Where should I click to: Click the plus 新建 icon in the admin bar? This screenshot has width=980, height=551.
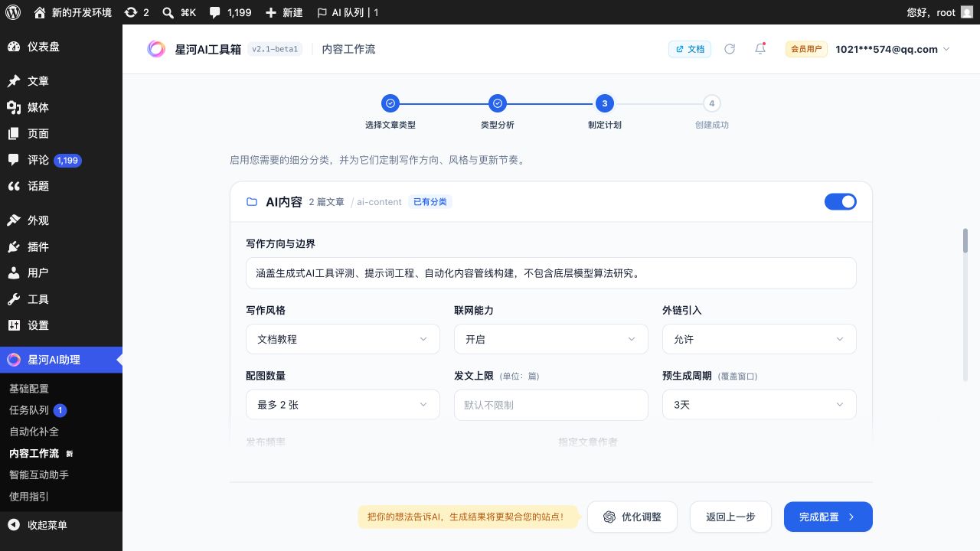pyautogui.click(x=271, y=12)
